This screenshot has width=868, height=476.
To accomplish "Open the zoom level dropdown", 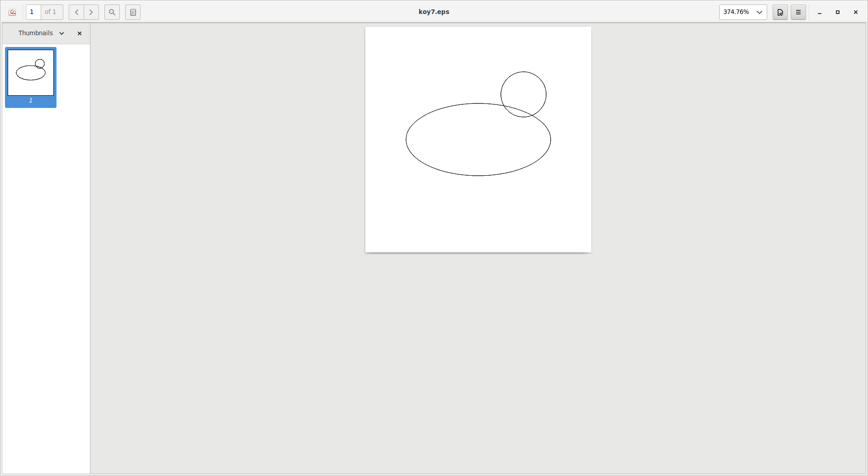I will tap(759, 12).
